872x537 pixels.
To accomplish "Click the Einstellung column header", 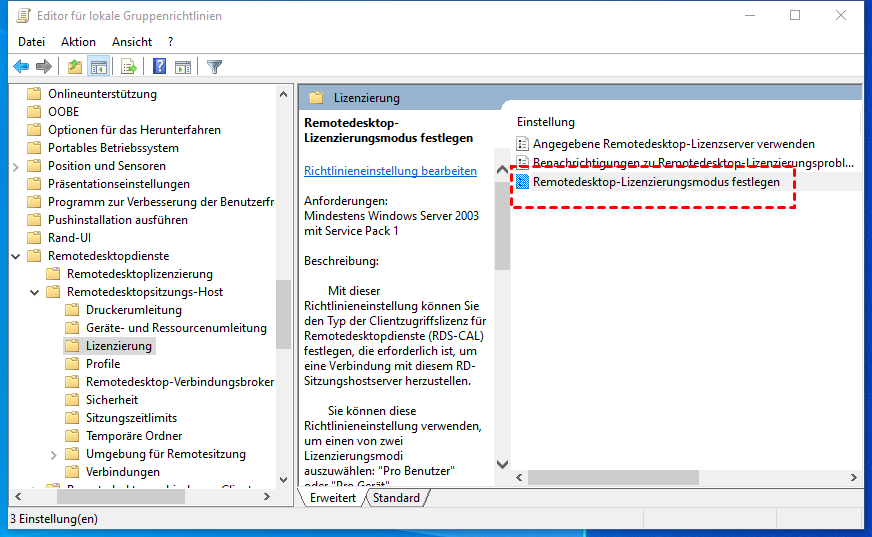I will pyautogui.click(x=546, y=121).
